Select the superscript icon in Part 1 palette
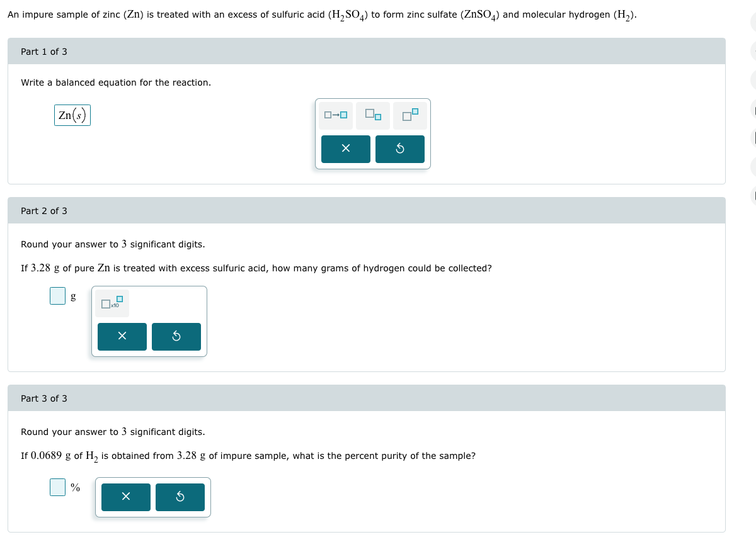Image resolution: width=756 pixels, height=559 pixels. coord(409,115)
